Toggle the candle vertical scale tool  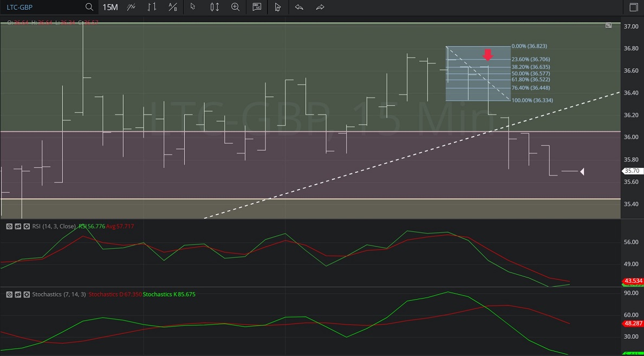coord(214,7)
